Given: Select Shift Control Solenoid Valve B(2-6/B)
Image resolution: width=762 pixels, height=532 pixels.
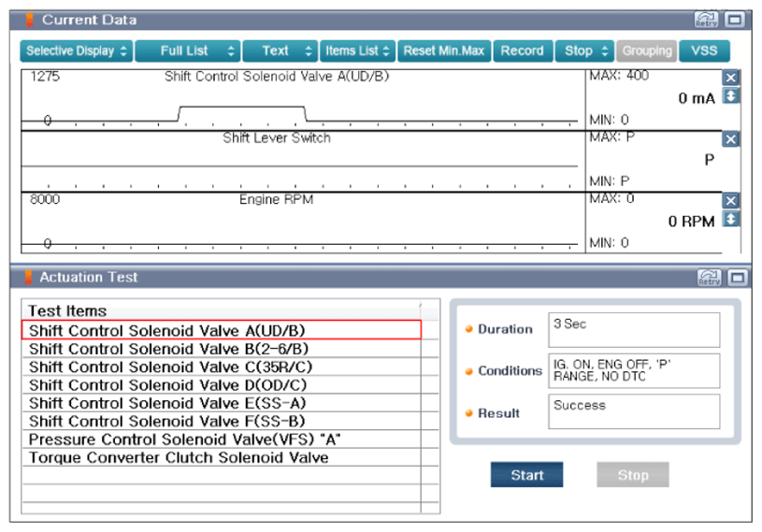Looking at the screenshot, I should (222, 349).
